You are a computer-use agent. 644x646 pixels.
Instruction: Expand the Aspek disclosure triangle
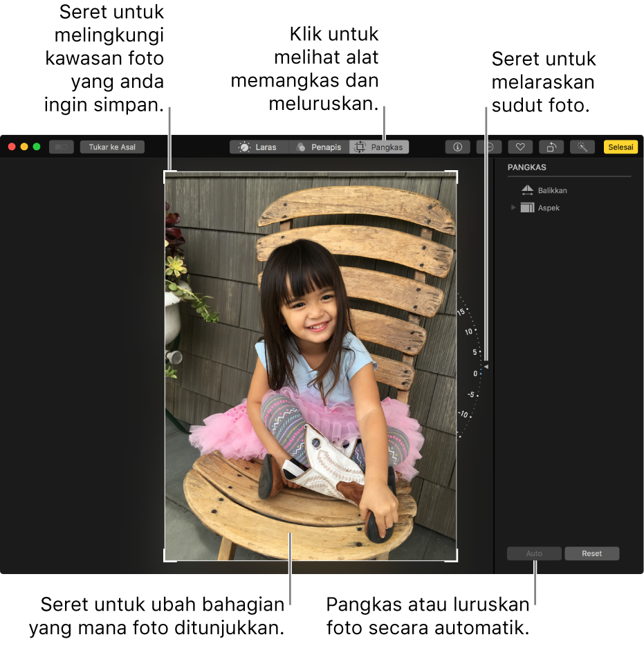[x=513, y=207]
